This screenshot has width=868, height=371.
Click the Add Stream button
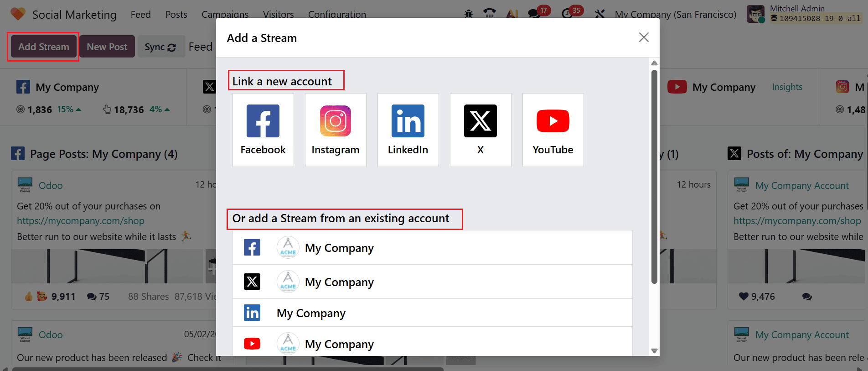44,47
